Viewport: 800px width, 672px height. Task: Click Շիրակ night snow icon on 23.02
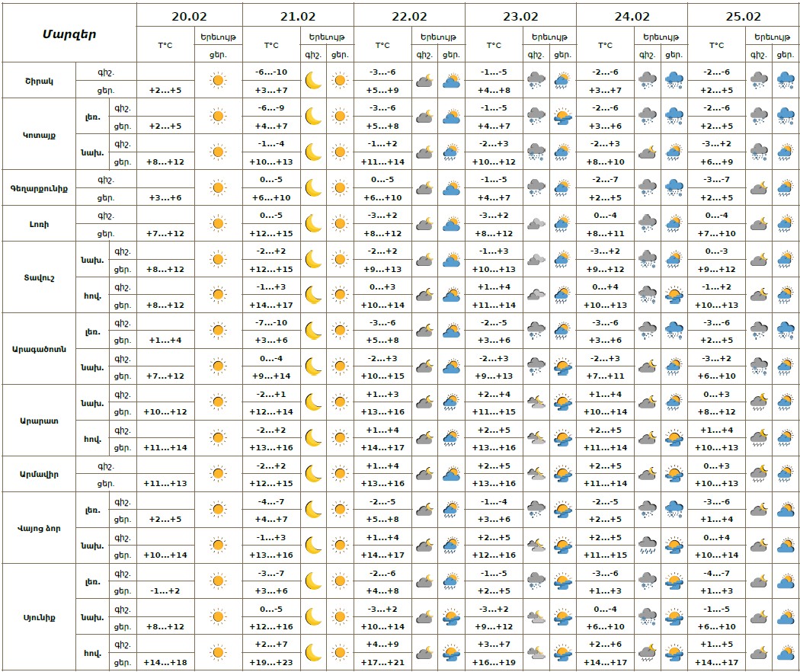point(536,80)
